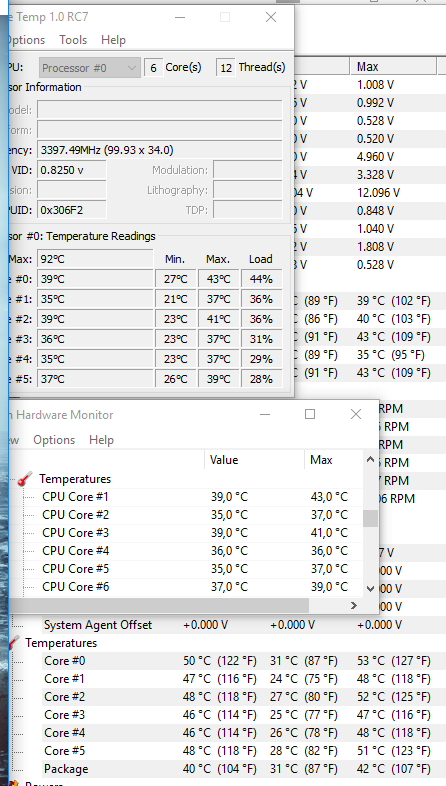Image resolution: width=446 pixels, height=786 pixels.
Task: Open the Help menu in Core Temp
Action: click(113, 40)
